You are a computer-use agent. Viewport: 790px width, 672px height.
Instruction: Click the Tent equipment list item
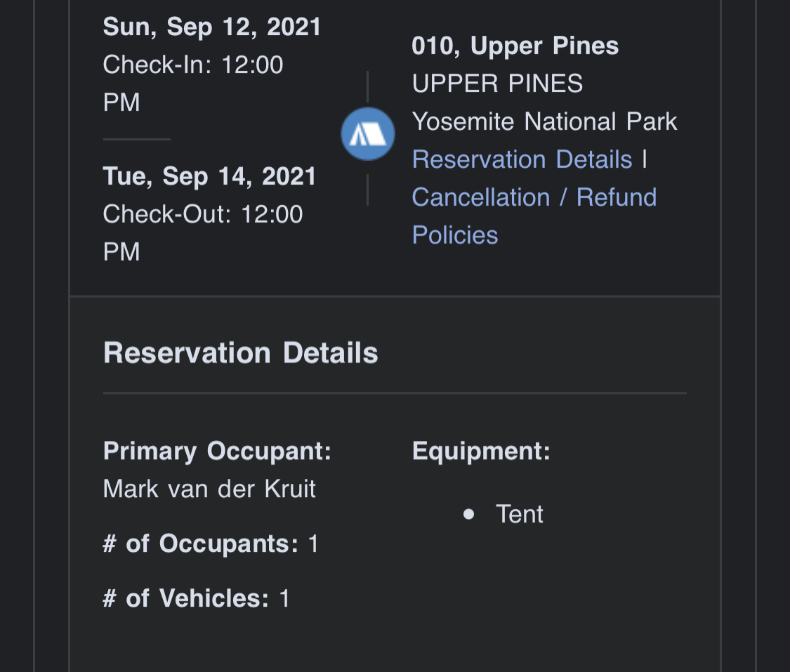point(520,514)
